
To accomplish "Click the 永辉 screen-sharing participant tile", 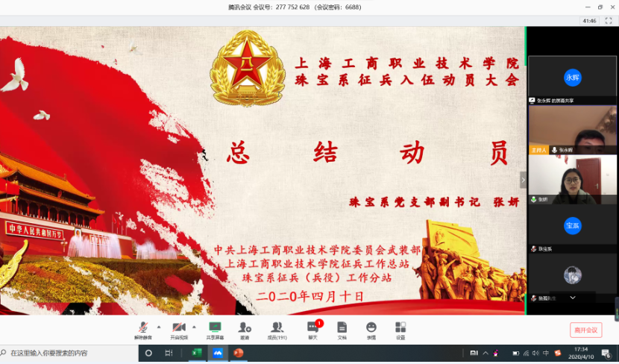I will (x=572, y=78).
